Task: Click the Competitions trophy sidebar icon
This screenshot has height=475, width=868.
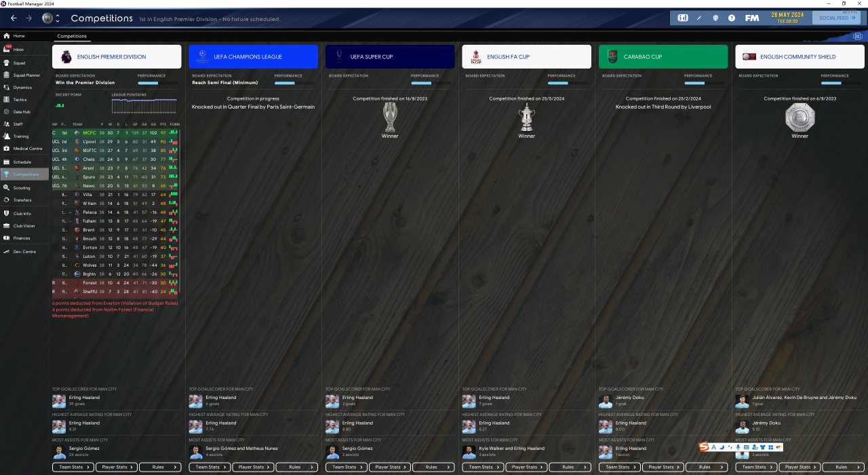Action: coord(7,174)
